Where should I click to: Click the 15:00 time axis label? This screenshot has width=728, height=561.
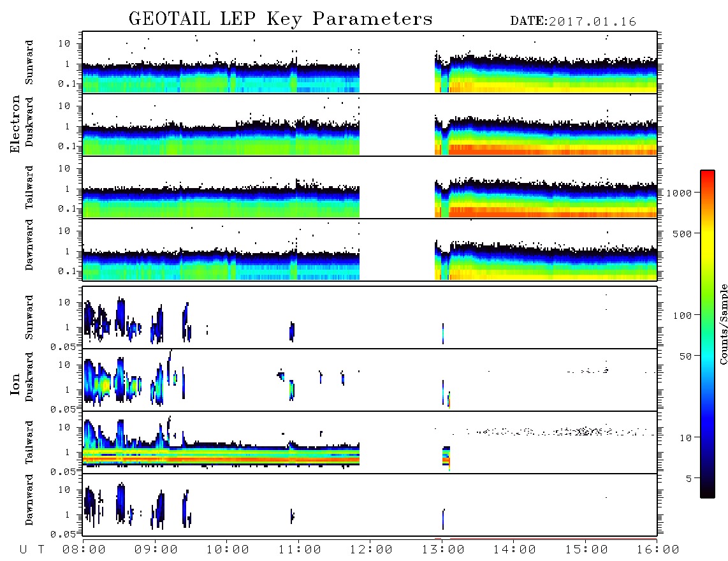tap(586, 550)
